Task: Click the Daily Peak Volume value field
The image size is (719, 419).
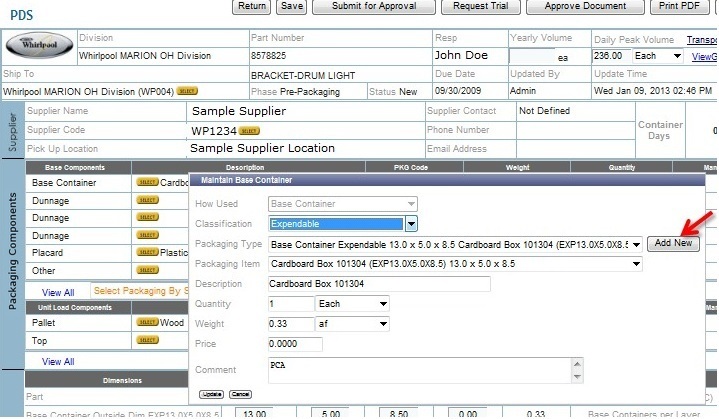Action: tap(612, 56)
